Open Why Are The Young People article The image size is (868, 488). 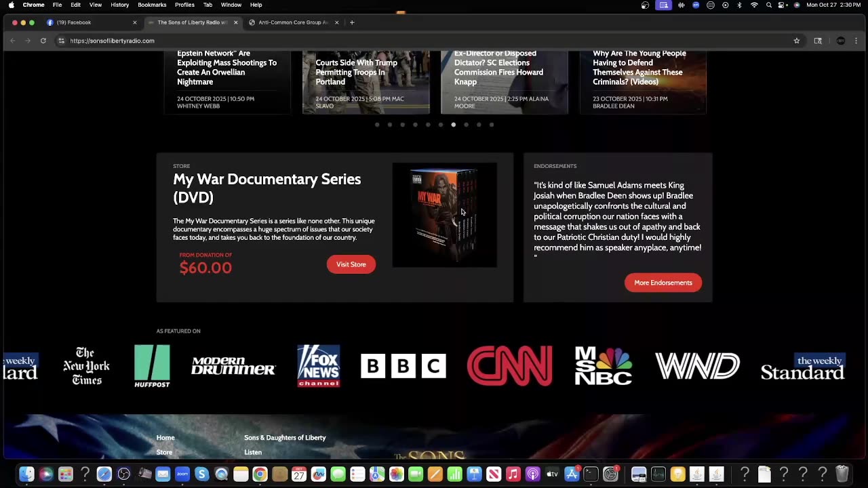[x=639, y=67]
